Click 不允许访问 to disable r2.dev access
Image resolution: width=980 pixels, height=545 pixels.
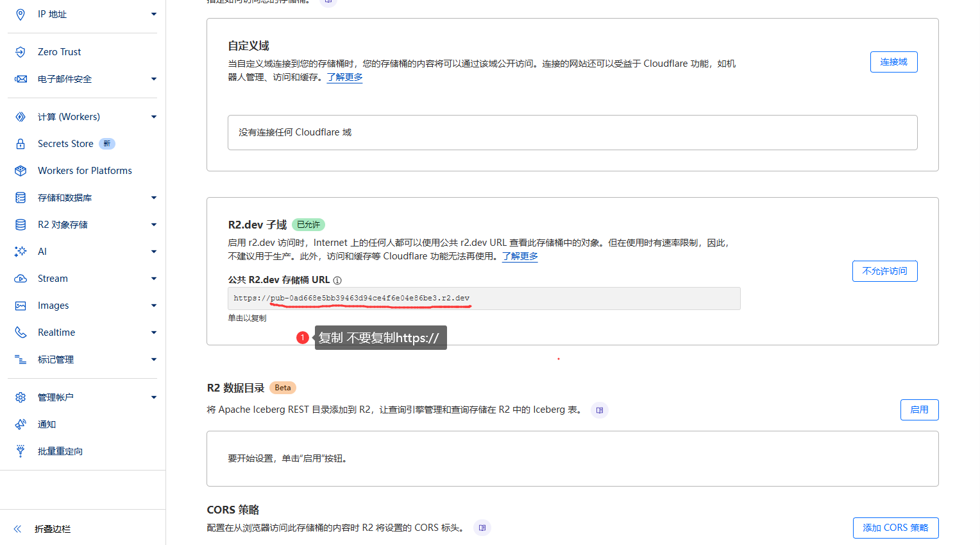click(884, 272)
